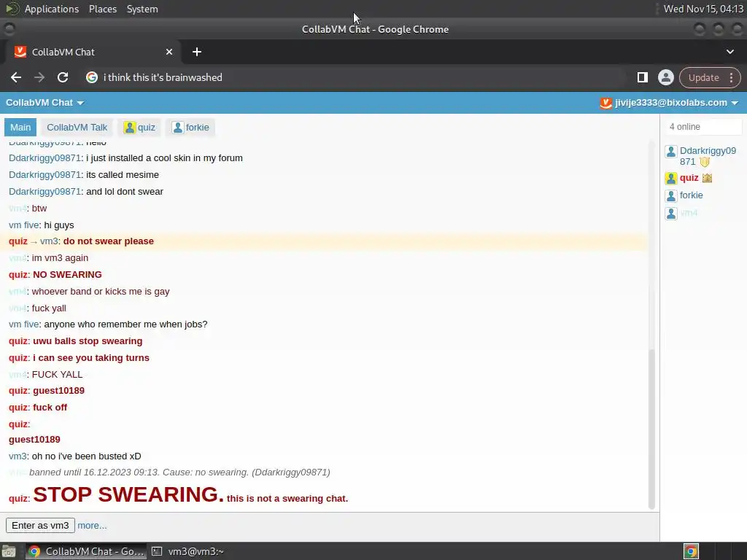The width and height of the screenshot is (747, 560).
Task: Click quiz name in 'NO SWEARING' message
Action: (18, 275)
